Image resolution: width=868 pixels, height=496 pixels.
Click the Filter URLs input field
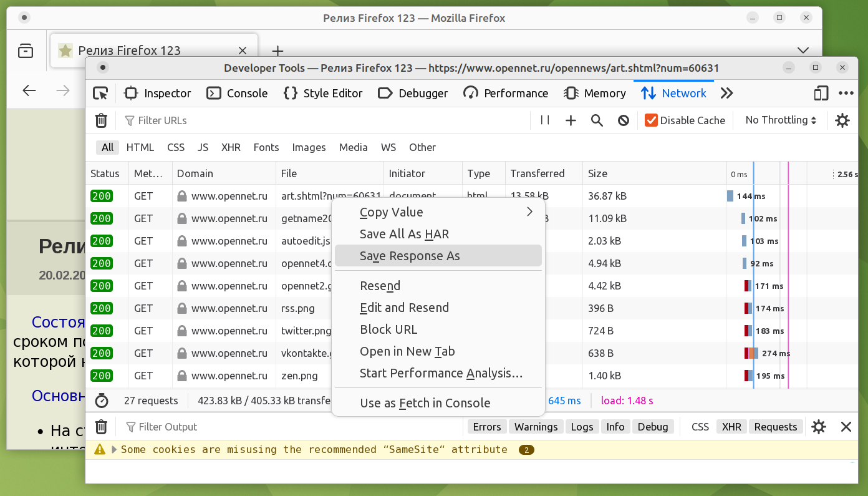324,120
